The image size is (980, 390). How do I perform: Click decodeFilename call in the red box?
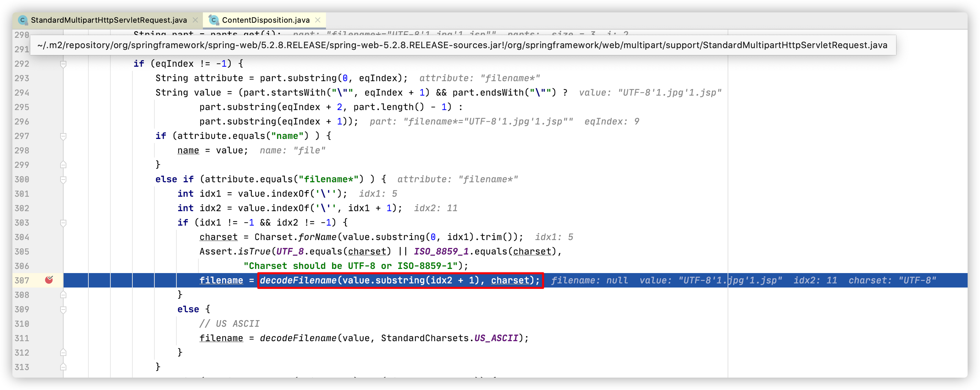(298, 280)
